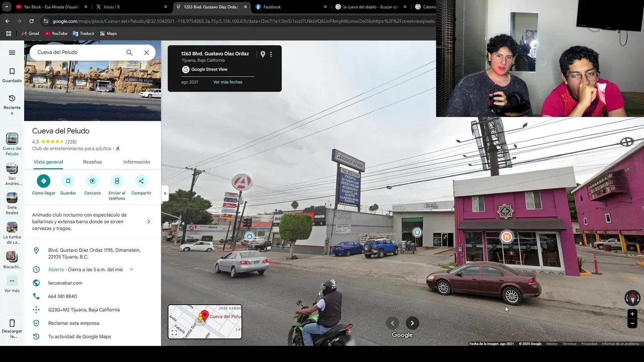Open Maps bookmark
644x362 pixels.
[x=108, y=34]
